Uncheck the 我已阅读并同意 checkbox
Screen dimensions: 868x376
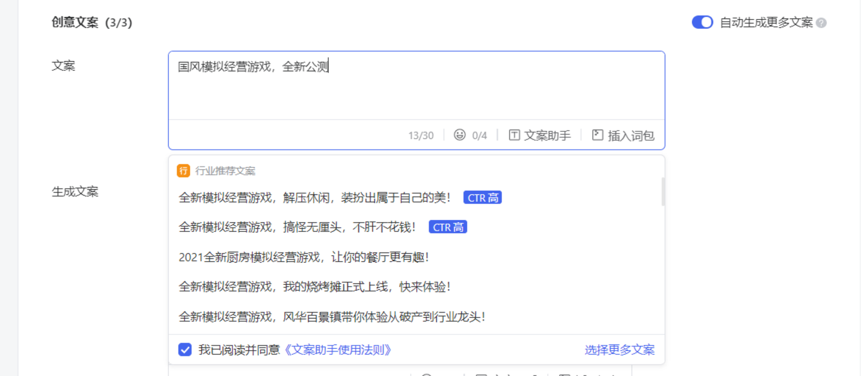(185, 349)
